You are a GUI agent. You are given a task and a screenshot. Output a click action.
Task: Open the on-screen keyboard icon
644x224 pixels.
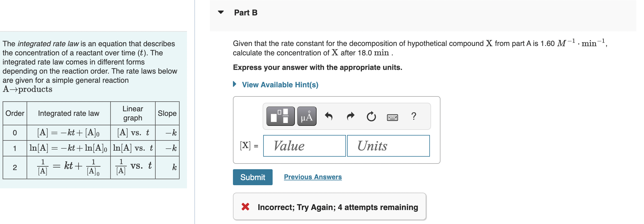[392, 116]
